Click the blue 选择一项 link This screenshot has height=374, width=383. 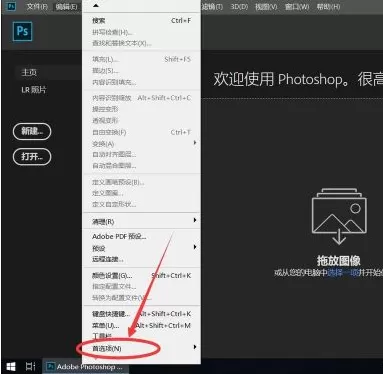tap(343, 273)
